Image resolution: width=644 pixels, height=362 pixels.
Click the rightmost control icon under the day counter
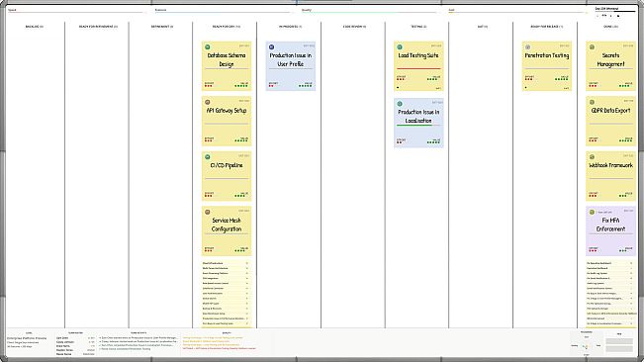(618, 16)
